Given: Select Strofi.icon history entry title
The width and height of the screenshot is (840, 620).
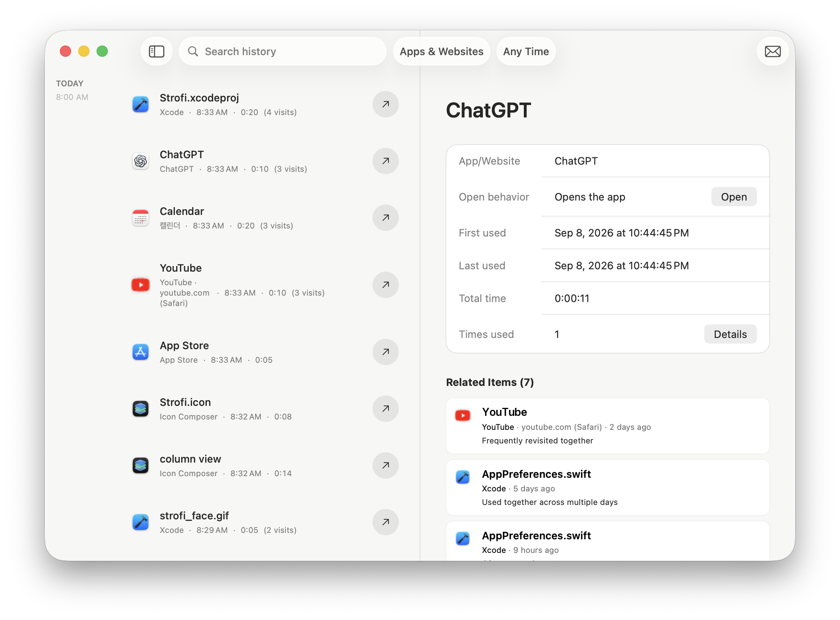Looking at the screenshot, I should click(185, 402).
